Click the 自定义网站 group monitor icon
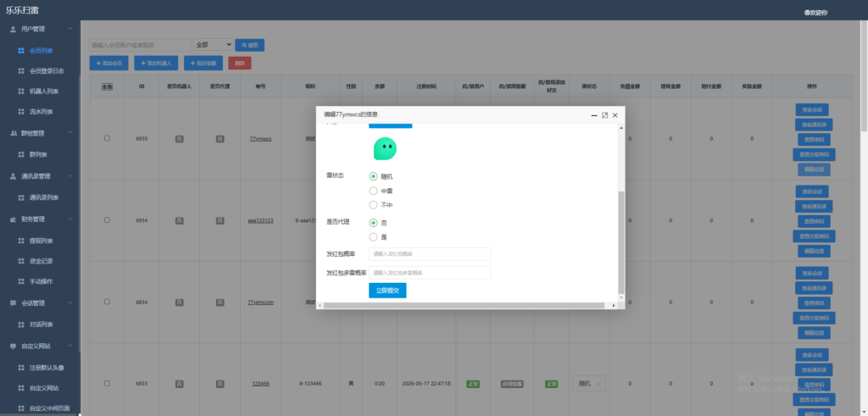The image size is (868, 416). click(x=14, y=346)
